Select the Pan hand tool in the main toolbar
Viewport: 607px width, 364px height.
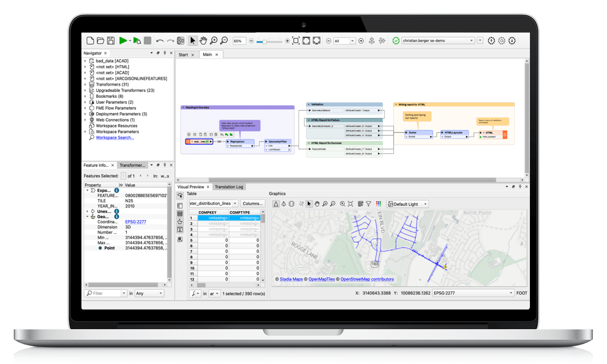pos(203,41)
